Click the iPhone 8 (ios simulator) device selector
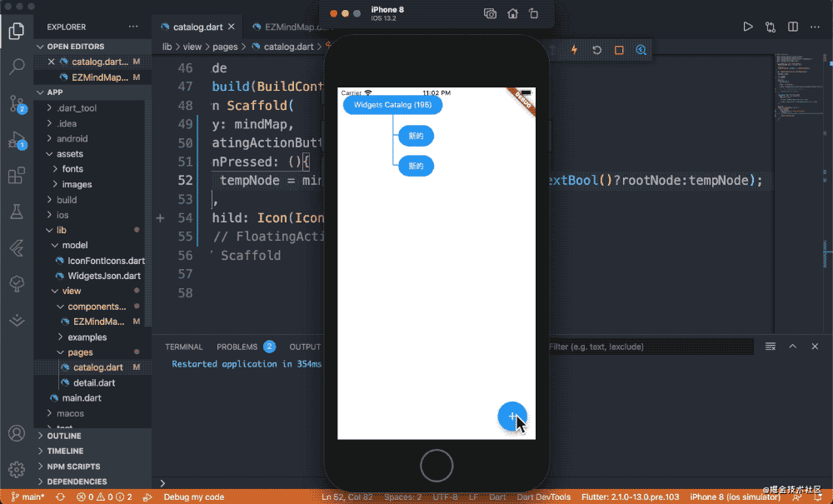 [x=735, y=497]
